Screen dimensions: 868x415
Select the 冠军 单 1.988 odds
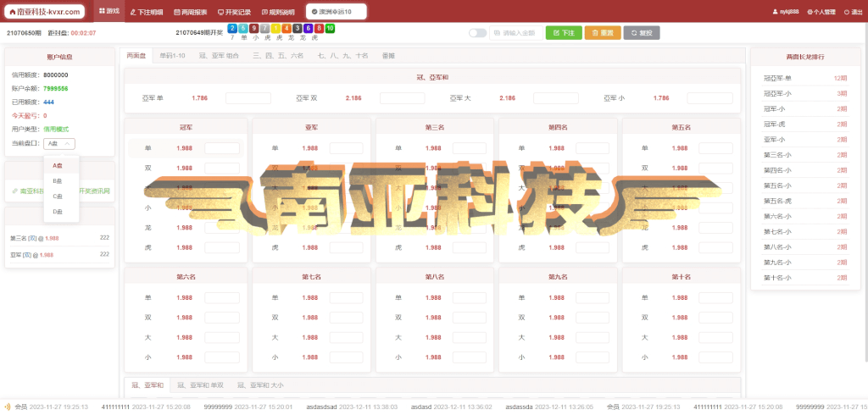pos(185,148)
